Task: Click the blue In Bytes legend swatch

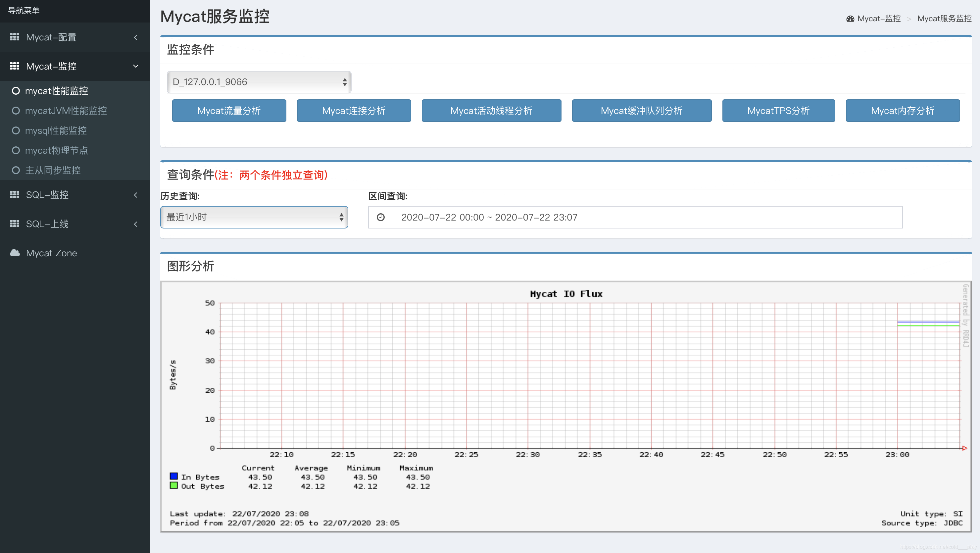Action: (x=173, y=476)
